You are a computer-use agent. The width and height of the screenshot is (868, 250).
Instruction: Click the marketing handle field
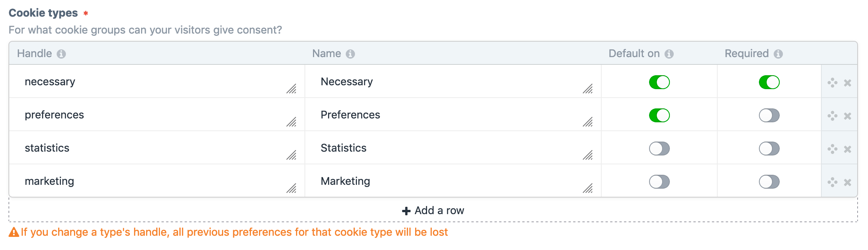click(x=157, y=181)
